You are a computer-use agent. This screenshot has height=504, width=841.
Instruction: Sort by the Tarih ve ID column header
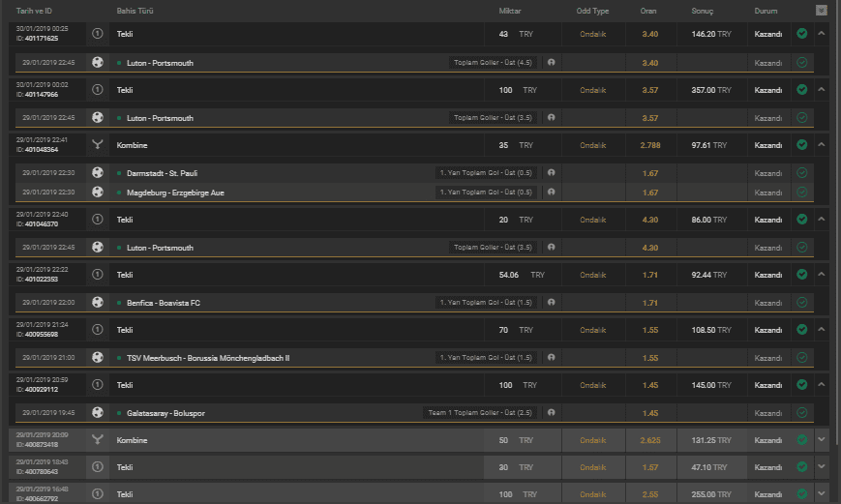(34, 11)
